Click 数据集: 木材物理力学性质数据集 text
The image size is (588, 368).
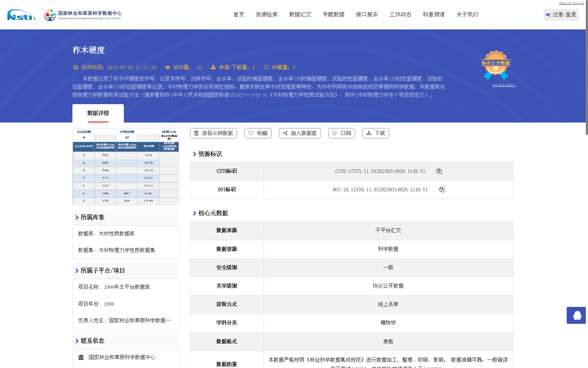pos(116,250)
